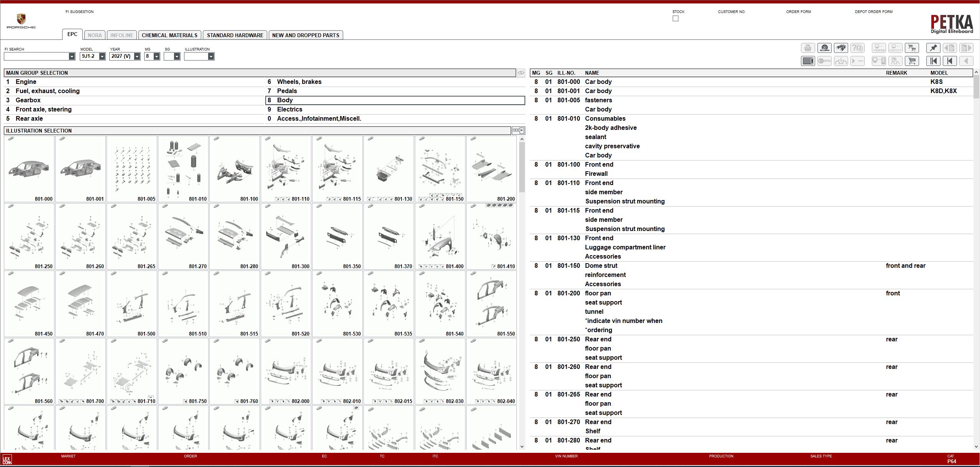This screenshot has height=467, width=980.
Task: Select the binoculars search icon
Action: coord(841,48)
